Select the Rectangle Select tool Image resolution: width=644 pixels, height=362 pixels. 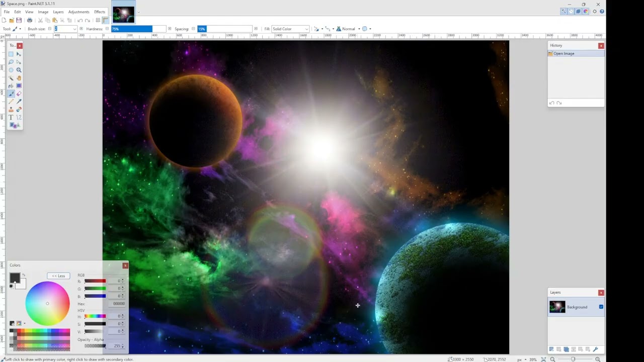pos(11,54)
